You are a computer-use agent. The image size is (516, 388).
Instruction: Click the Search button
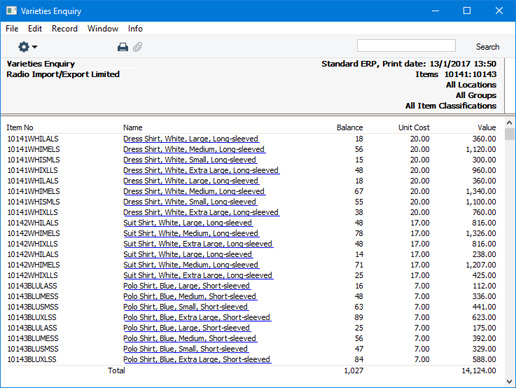487,47
